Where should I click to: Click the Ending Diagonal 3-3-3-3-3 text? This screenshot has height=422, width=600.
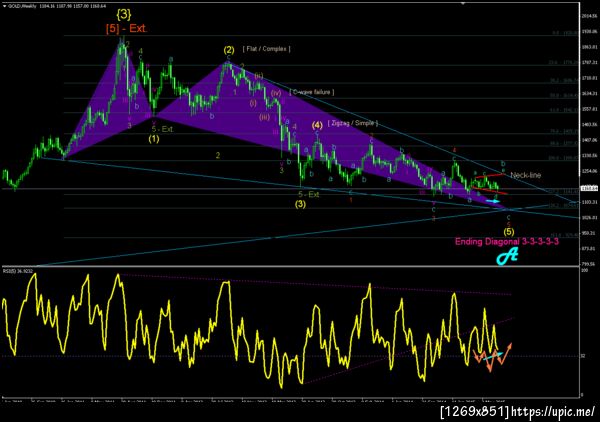(x=507, y=242)
